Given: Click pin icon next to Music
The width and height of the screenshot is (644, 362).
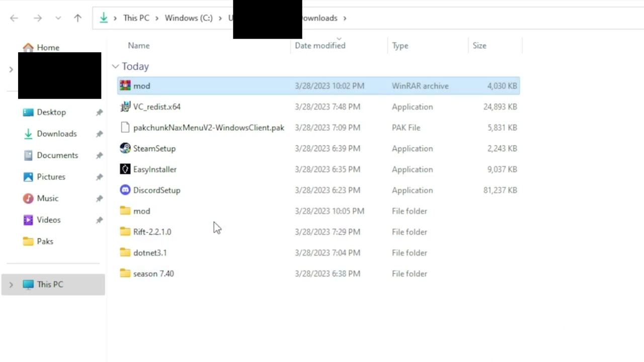Looking at the screenshot, I should (x=99, y=199).
